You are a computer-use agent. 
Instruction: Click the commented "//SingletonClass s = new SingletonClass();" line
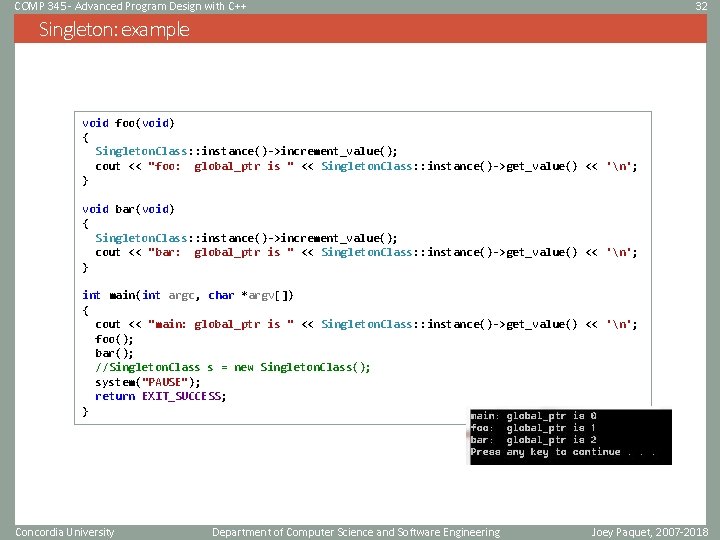pyautogui.click(x=233, y=367)
